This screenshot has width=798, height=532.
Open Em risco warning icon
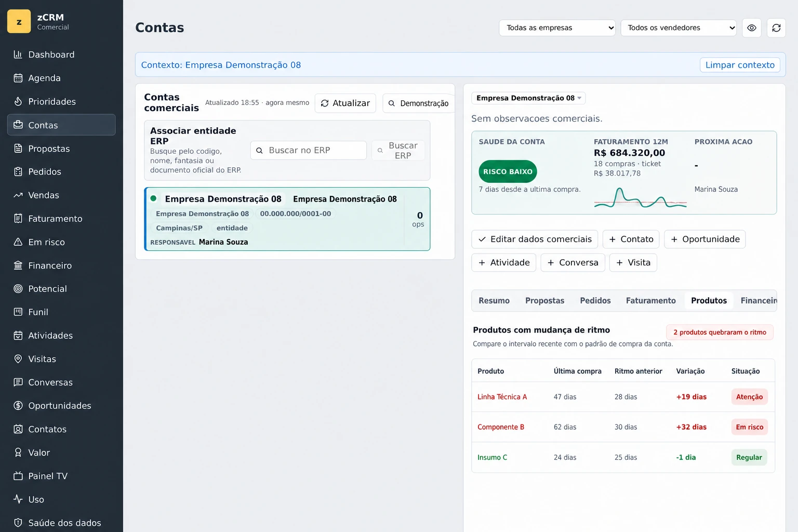[x=18, y=242]
